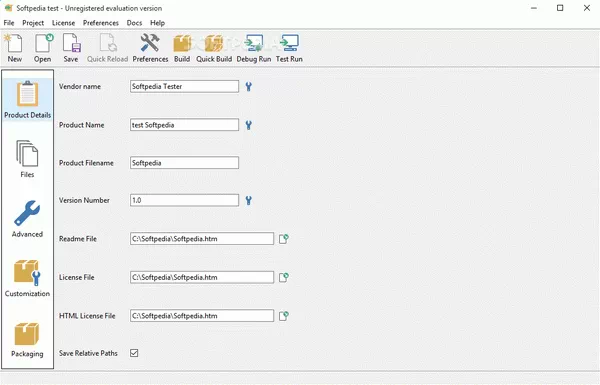Open the Docs menu
This screenshot has height=385, width=600.
coord(134,23)
